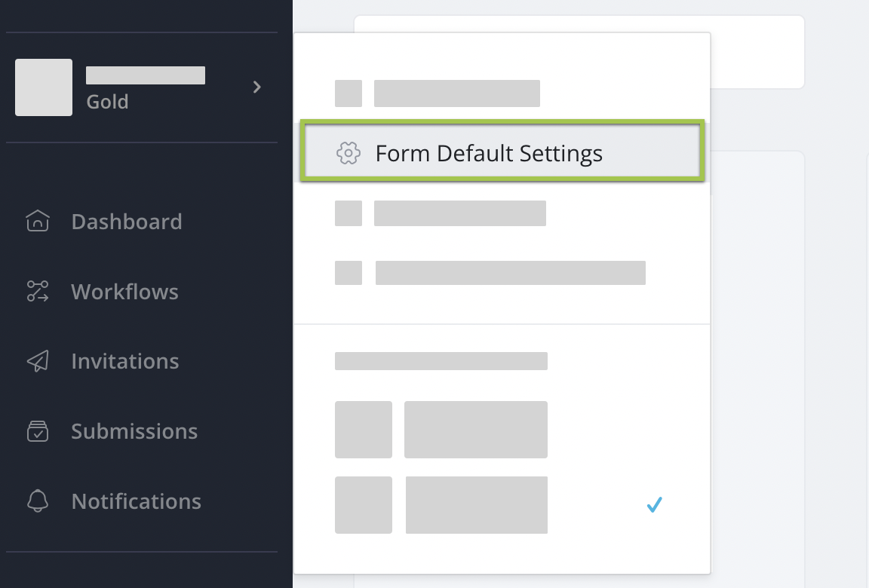The image size is (869, 588).
Task: Navigate to the Invitations text link
Action: [x=124, y=362]
